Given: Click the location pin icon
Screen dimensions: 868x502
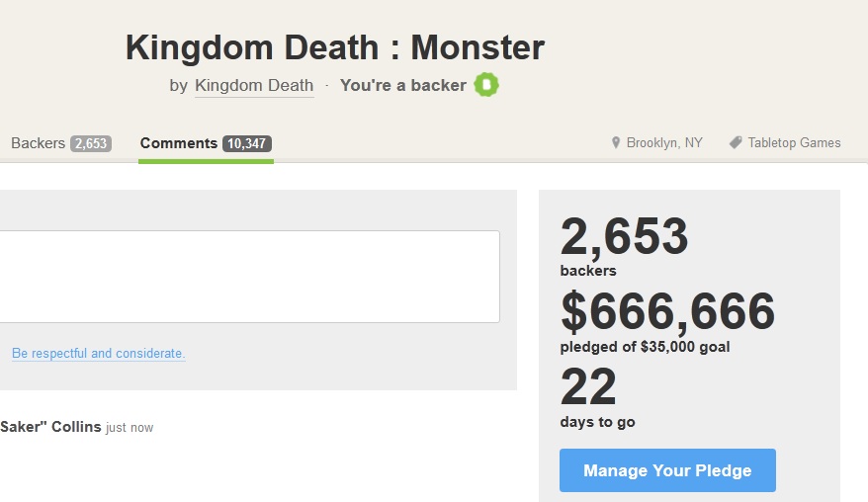Looking at the screenshot, I should coord(616,143).
